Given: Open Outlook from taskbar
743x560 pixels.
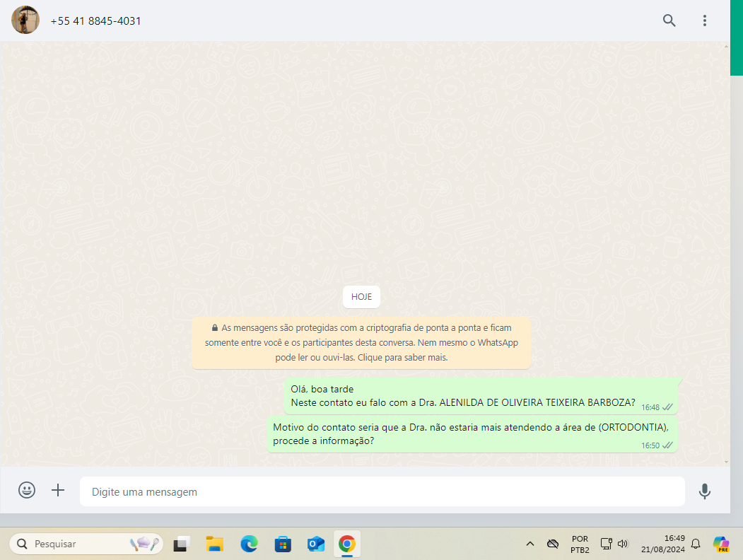Looking at the screenshot, I should coord(315,544).
